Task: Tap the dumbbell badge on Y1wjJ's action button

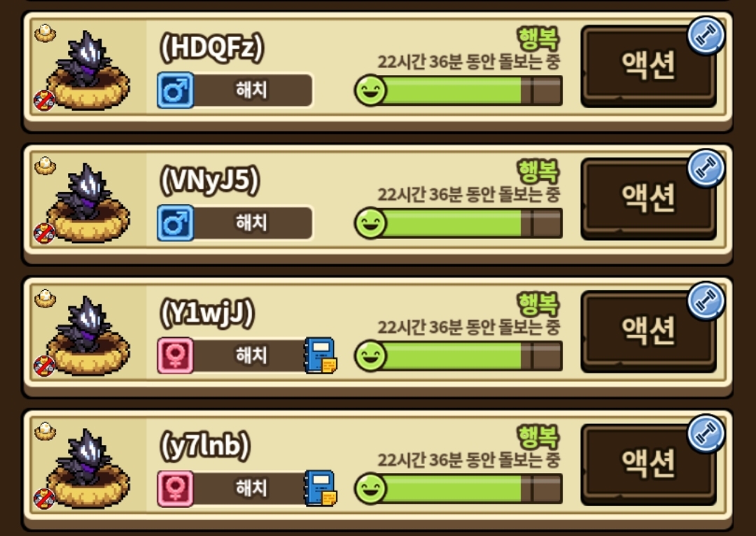Action: coord(706,301)
